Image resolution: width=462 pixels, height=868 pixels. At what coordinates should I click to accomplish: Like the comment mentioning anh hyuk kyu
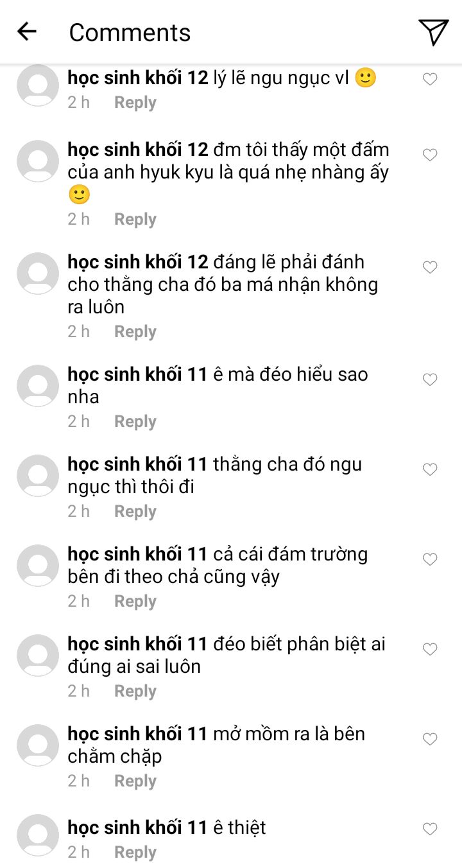pos(430,155)
